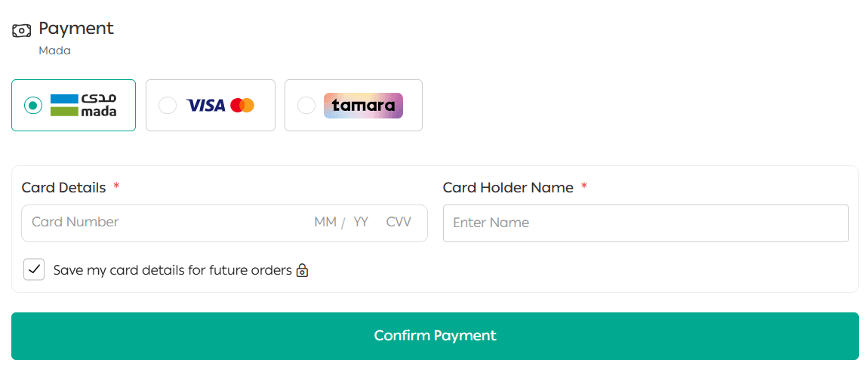Click the Payment heading text
The image size is (868, 372).
coord(76,29)
